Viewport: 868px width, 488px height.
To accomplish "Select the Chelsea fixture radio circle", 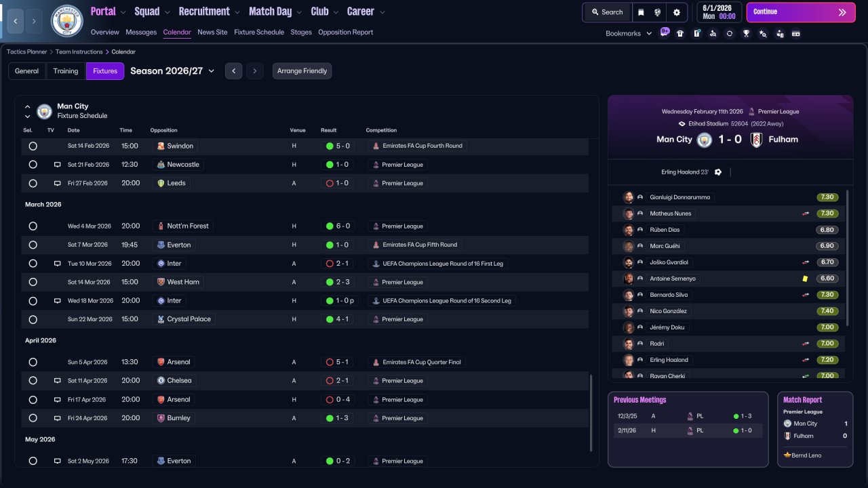I will pos(33,381).
